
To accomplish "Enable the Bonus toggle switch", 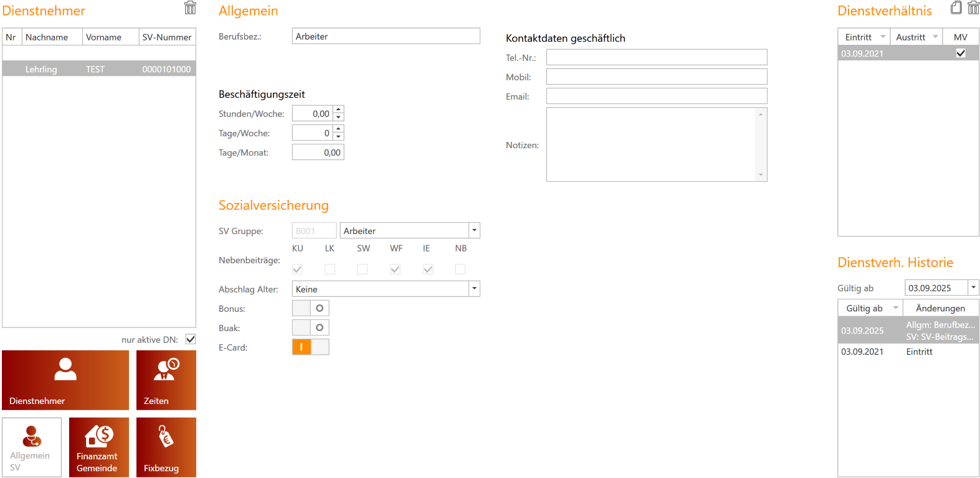I will pos(310,309).
